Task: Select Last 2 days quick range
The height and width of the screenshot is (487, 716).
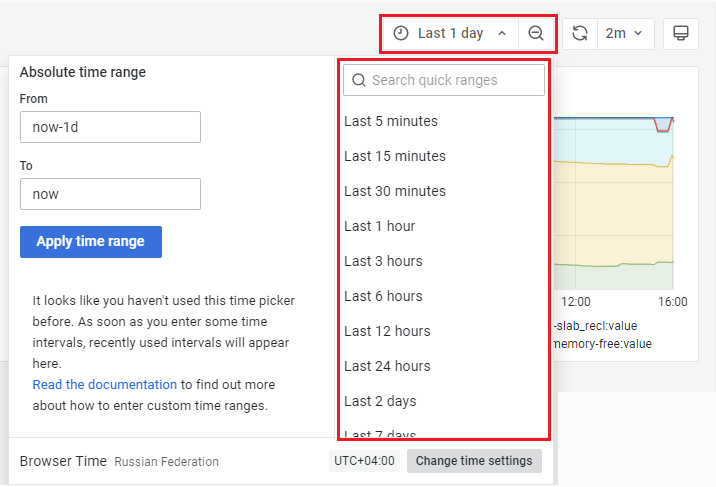Action: (380, 401)
